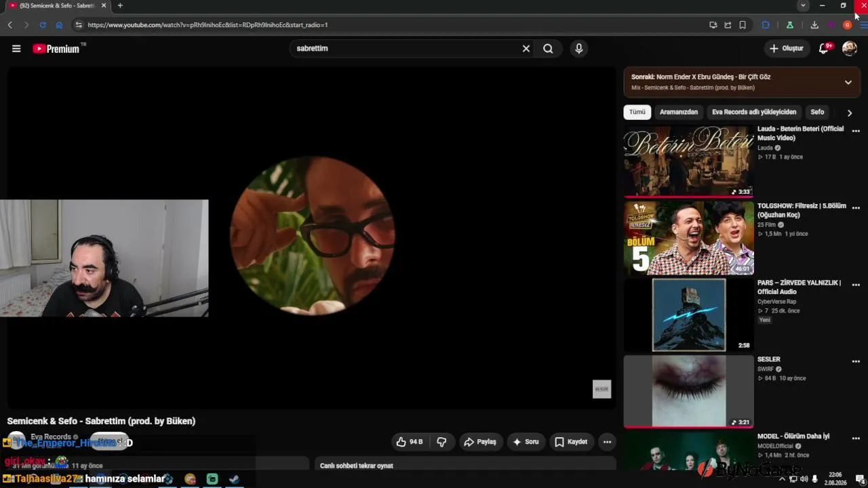Open options for PARS – ZİRVEDE YALNIZLIK
This screenshot has height=488, width=868.
(x=856, y=285)
